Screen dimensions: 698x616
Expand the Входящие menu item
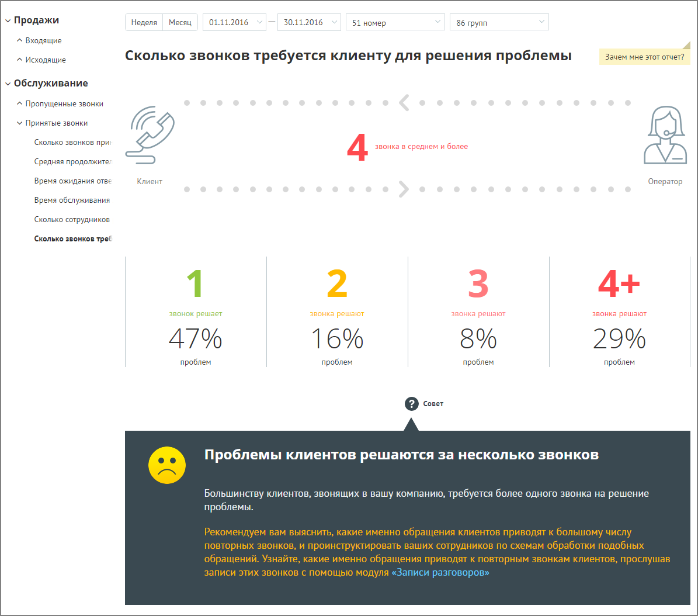point(19,40)
